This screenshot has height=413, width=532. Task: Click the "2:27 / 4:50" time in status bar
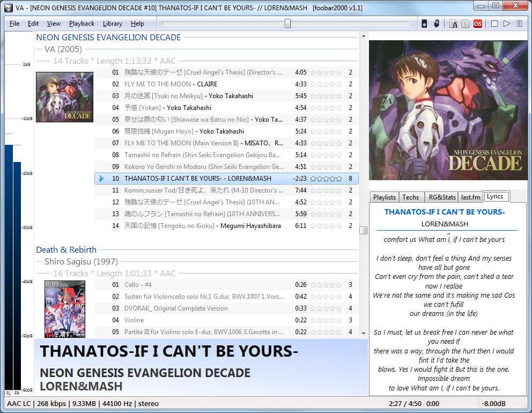(x=405, y=403)
